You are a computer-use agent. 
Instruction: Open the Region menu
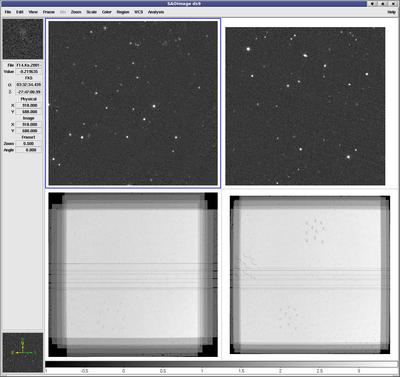pos(122,12)
